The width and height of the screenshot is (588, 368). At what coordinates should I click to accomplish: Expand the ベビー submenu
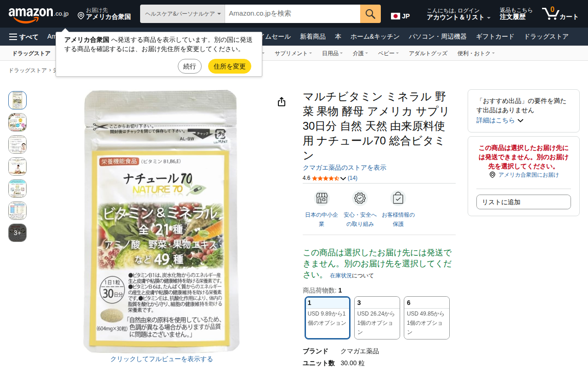click(x=388, y=53)
